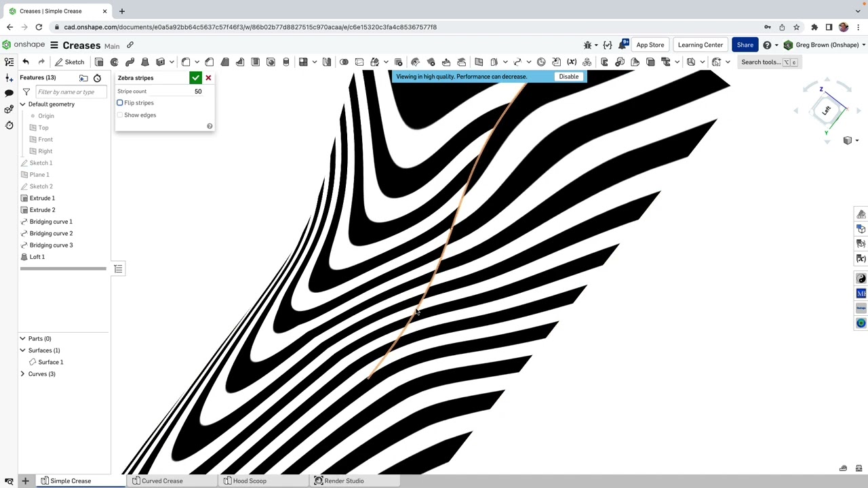Copy document link icon next to Main
Image resolution: width=868 pixels, height=488 pixels.
(130, 45)
